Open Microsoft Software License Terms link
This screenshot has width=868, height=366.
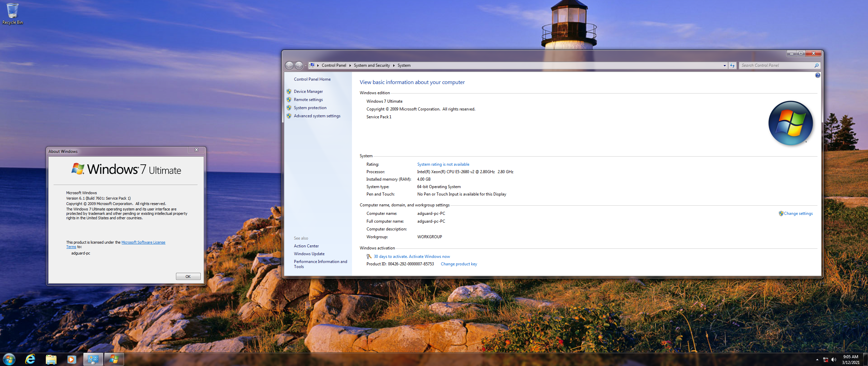pyautogui.click(x=143, y=242)
